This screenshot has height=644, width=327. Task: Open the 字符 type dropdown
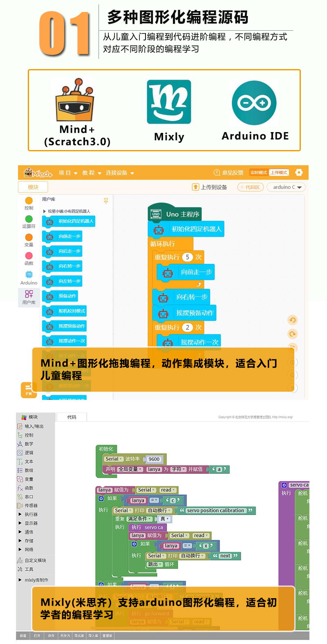(178, 469)
